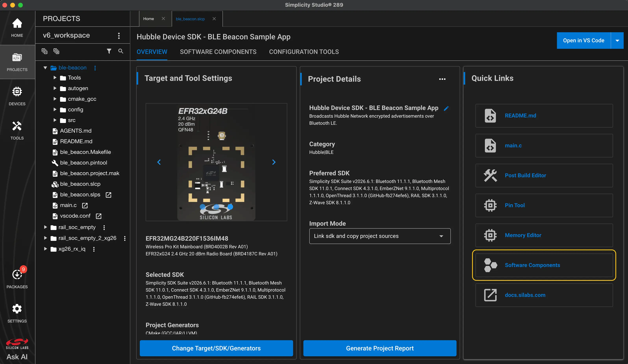This screenshot has width=628, height=364.
Task: Click Change Target/SDK/Generators button
Action: pos(216,348)
